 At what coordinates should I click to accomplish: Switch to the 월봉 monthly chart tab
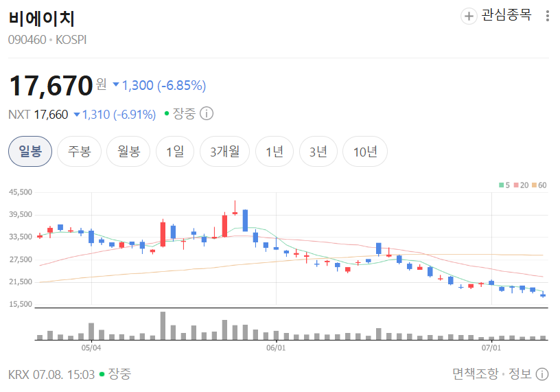click(x=128, y=152)
